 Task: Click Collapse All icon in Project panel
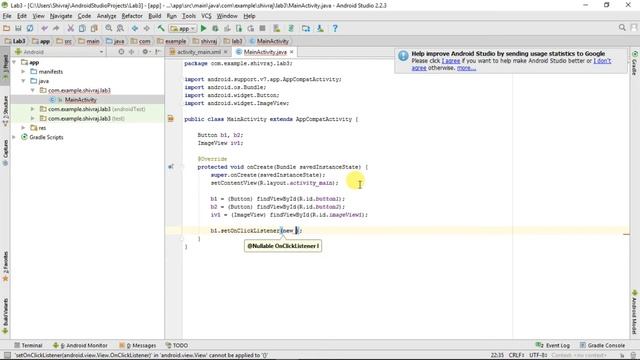tap(131, 52)
